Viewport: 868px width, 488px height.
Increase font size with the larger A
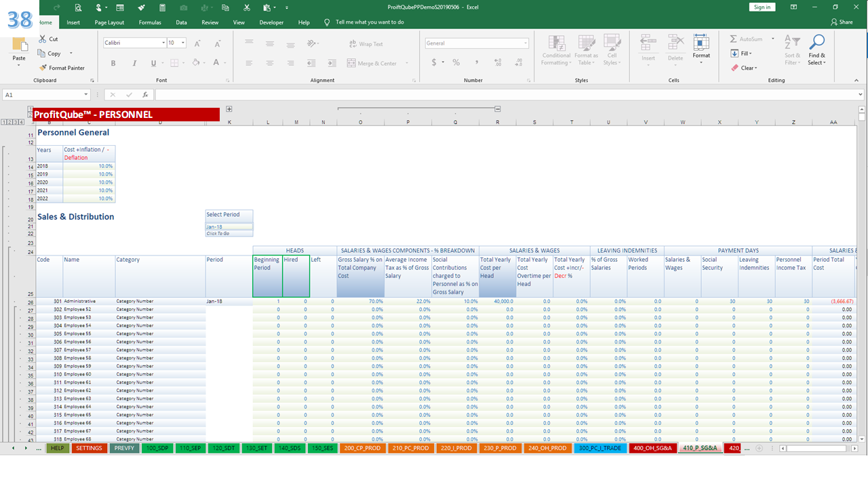[197, 43]
